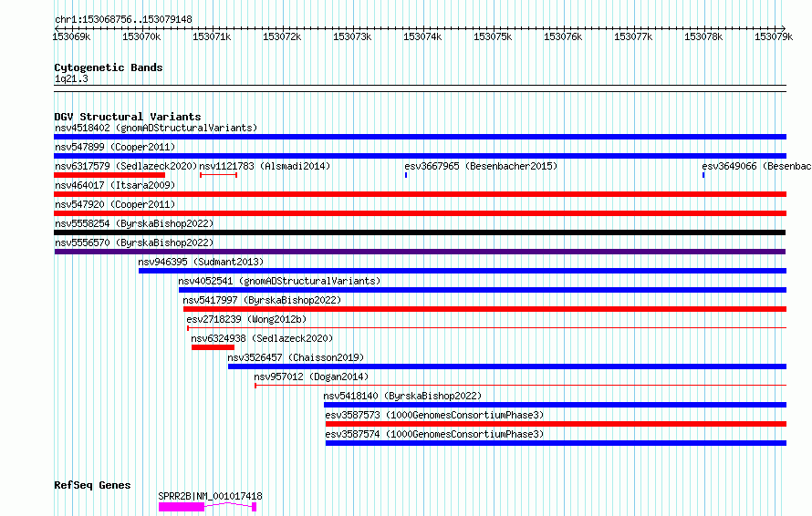Click the blue bar of esv3587574
Viewport: 812px width, 516px height.
point(557,443)
